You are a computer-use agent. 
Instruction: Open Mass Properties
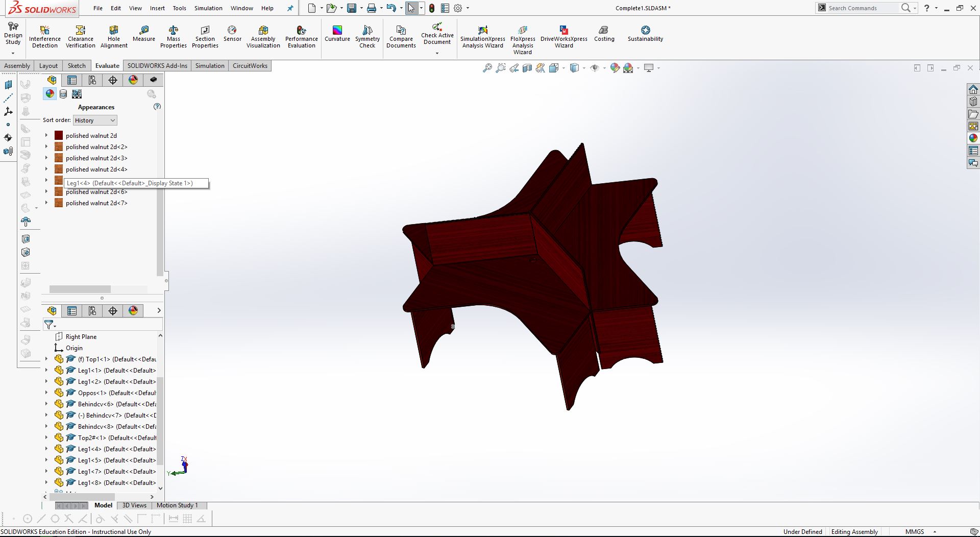tap(174, 36)
